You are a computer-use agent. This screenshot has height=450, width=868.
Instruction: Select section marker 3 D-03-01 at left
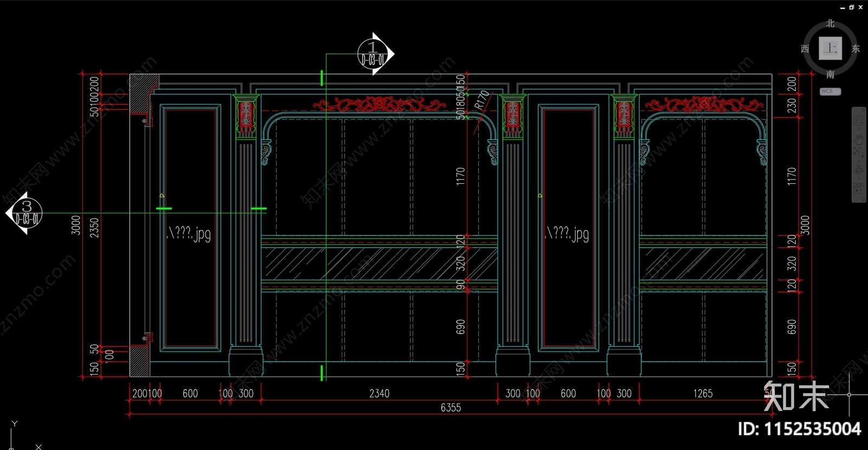pyautogui.click(x=25, y=213)
